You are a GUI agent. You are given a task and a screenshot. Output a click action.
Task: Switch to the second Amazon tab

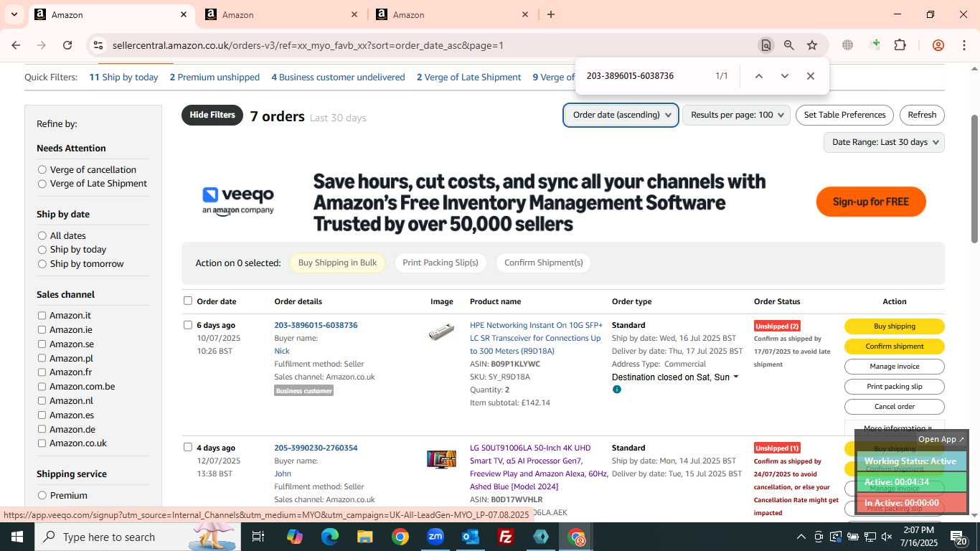click(x=280, y=14)
